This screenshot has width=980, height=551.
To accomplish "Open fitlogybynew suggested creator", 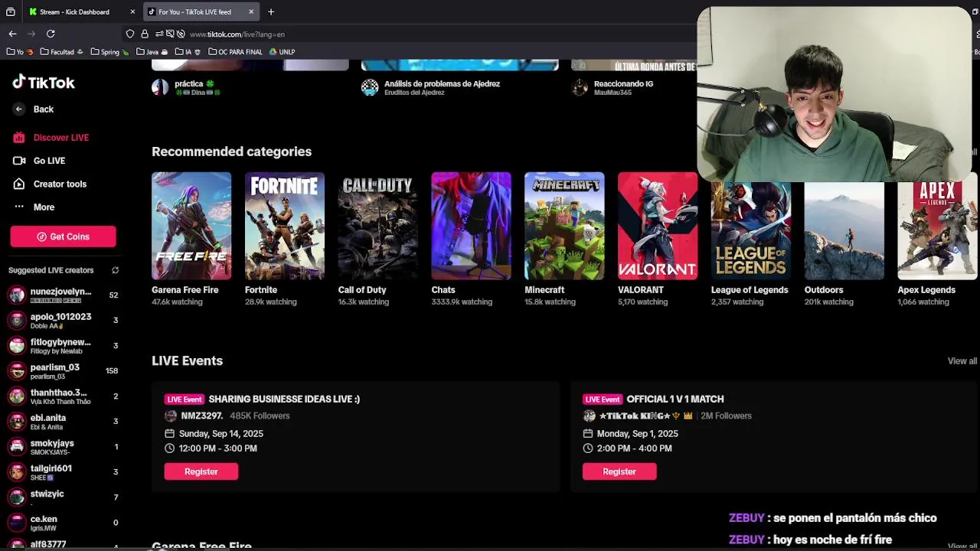I will click(63, 346).
